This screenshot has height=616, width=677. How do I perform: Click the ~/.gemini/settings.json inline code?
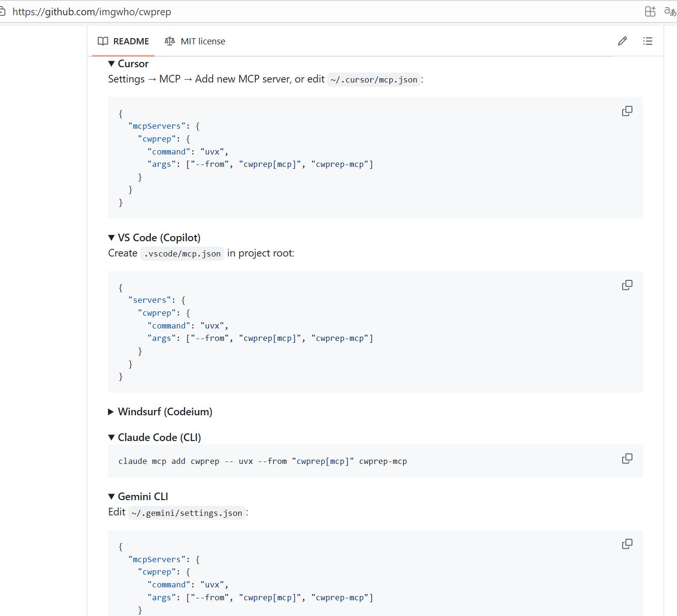pos(187,513)
